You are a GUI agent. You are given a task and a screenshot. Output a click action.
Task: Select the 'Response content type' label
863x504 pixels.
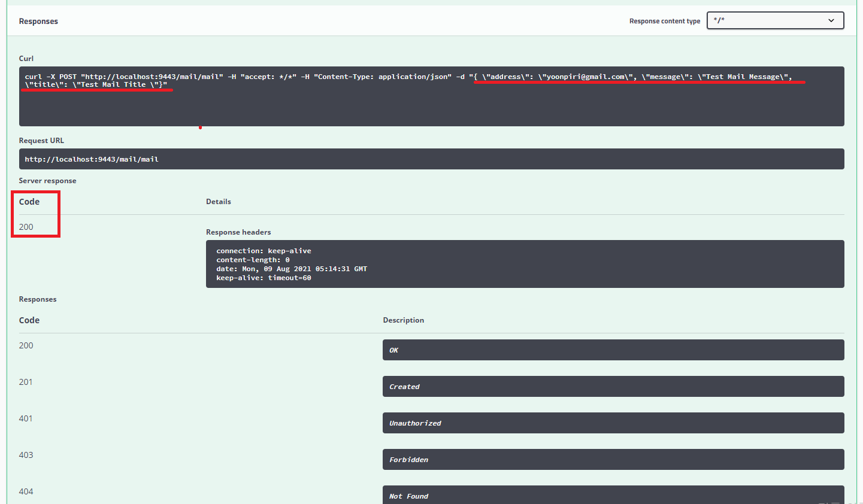665,21
